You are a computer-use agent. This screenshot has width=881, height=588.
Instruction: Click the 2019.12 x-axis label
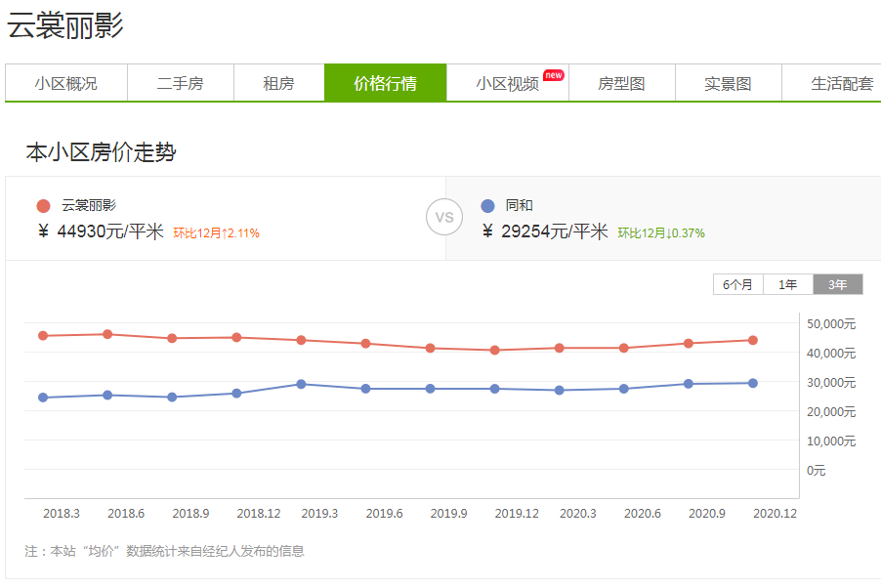coord(517,513)
